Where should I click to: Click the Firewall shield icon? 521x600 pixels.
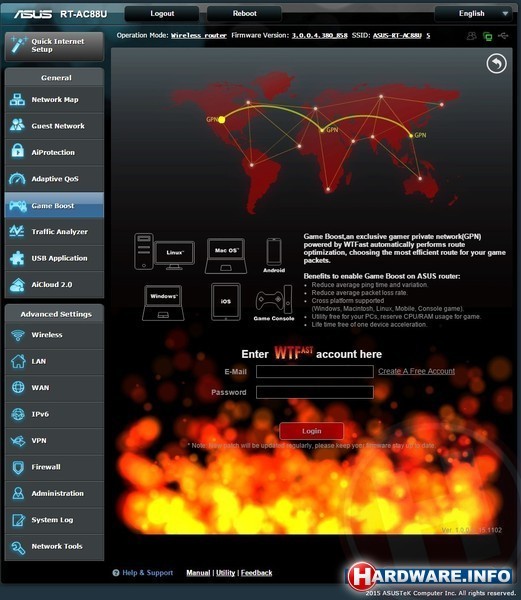(18, 467)
